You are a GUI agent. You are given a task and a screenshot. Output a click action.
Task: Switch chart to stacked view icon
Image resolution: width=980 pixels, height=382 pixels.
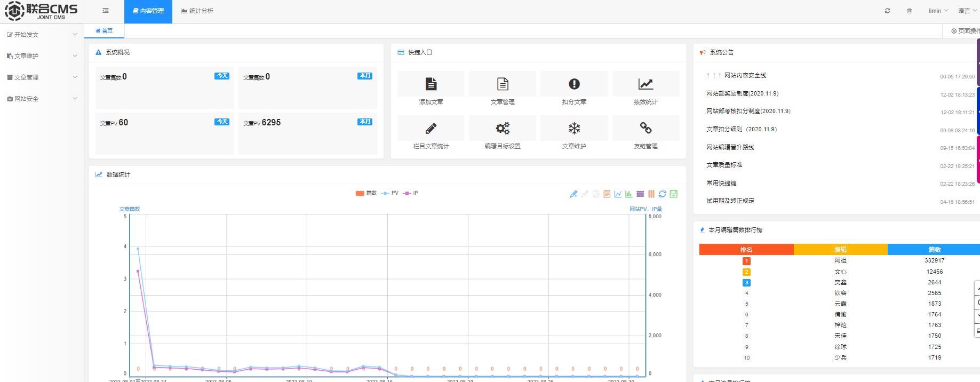[x=640, y=194]
